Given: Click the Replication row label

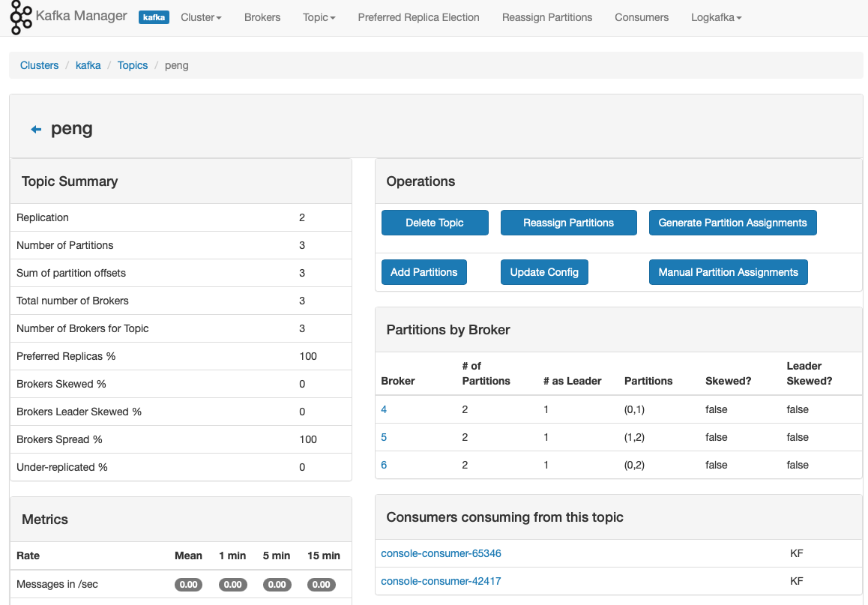Looking at the screenshot, I should pyautogui.click(x=43, y=217).
